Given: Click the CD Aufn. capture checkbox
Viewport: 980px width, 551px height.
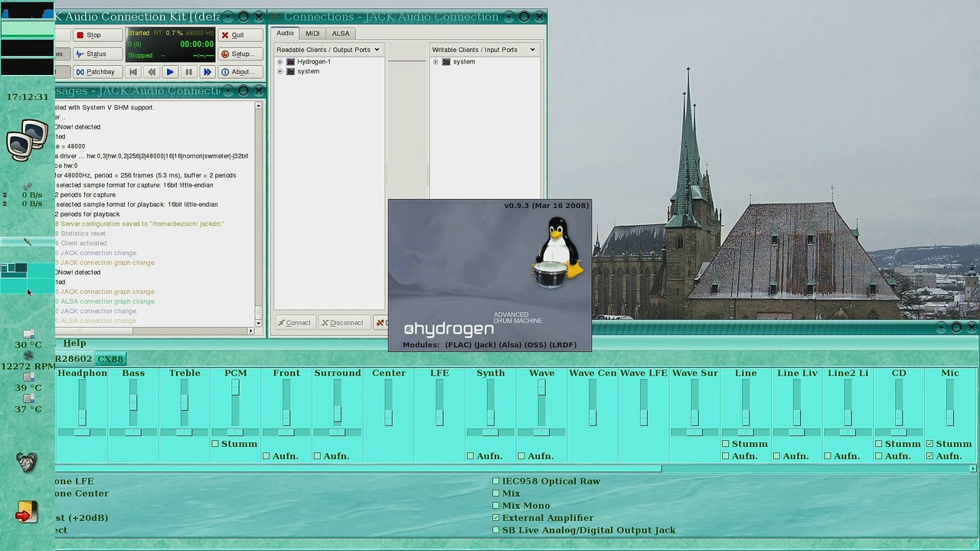Looking at the screenshot, I should click(879, 456).
